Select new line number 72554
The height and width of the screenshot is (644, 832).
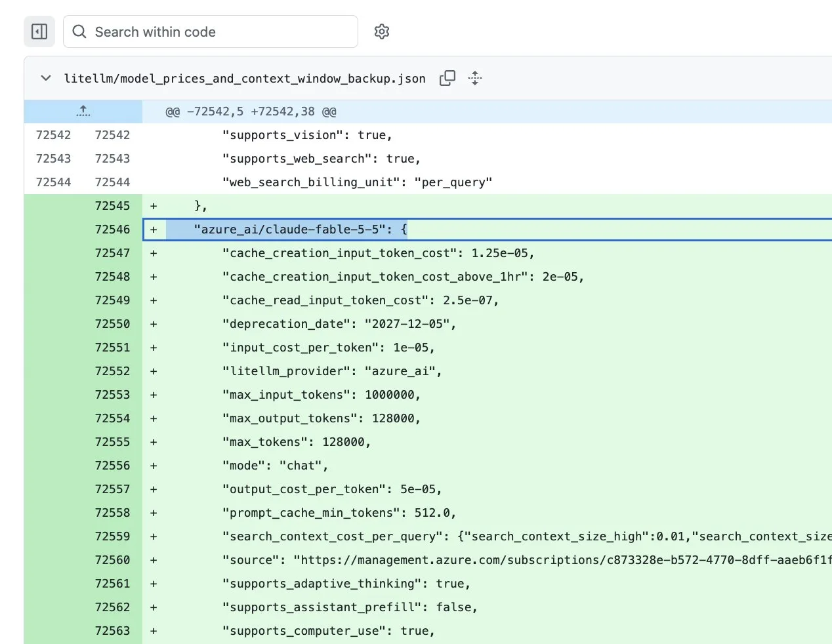tap(112, 418)
